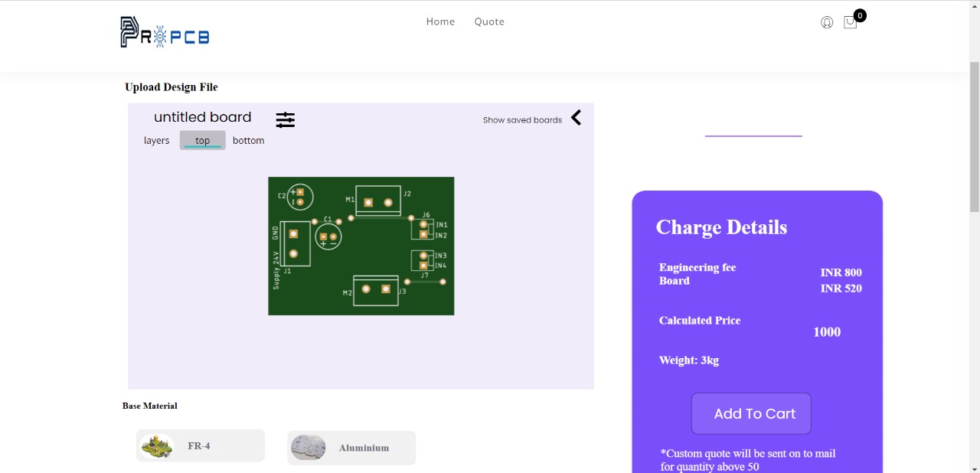Click the PCB board preview image

pyautogui.click(x=361, y=246)
